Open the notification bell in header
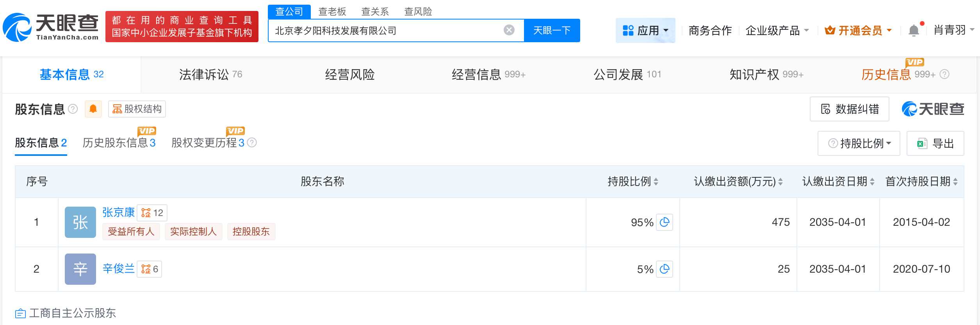This screenshot has height=325, width=980. (x=913, y=30)
